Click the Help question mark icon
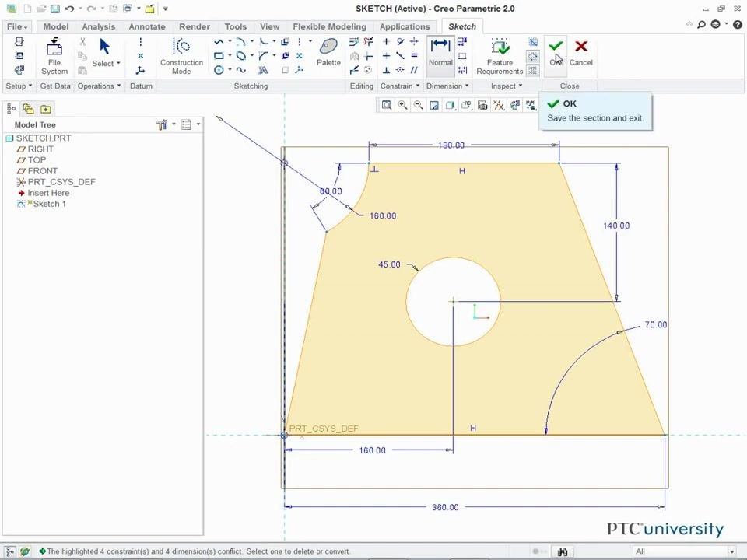Screen dimensions: 747x560 point(737,24)
